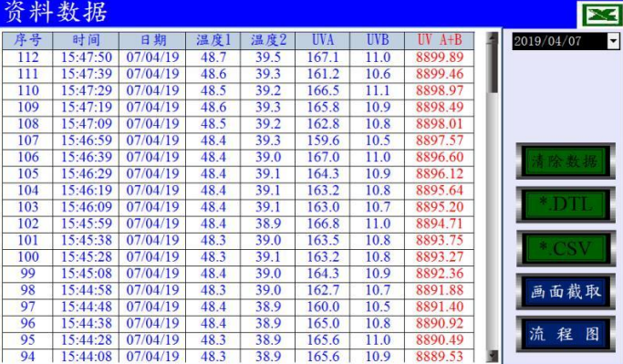Click the 序号 column header
This screenshot has height=364, width=623.
pyautogui.click(x=27, y=40)
